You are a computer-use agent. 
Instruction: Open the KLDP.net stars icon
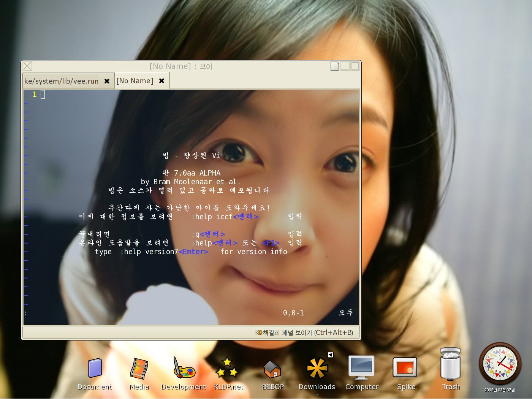[x=228, y=368]
